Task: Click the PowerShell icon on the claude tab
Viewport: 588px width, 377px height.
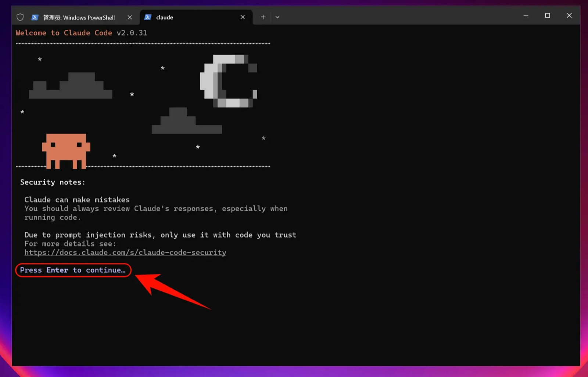Action: [148, 17]
